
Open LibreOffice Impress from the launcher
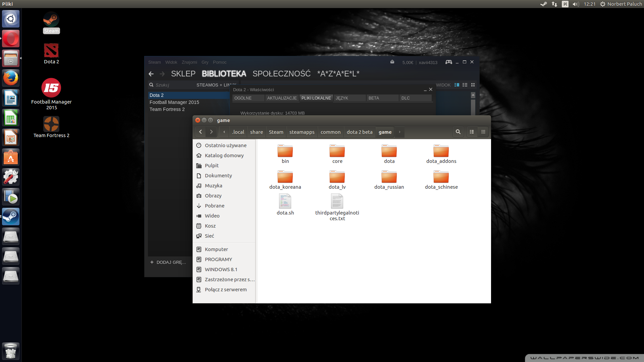click(x=11, y=137)
